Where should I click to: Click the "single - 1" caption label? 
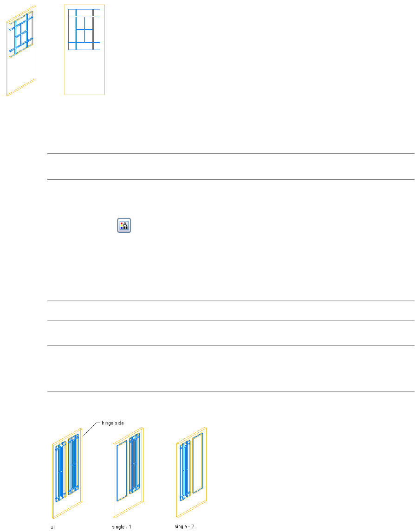[x=122, y=527]
